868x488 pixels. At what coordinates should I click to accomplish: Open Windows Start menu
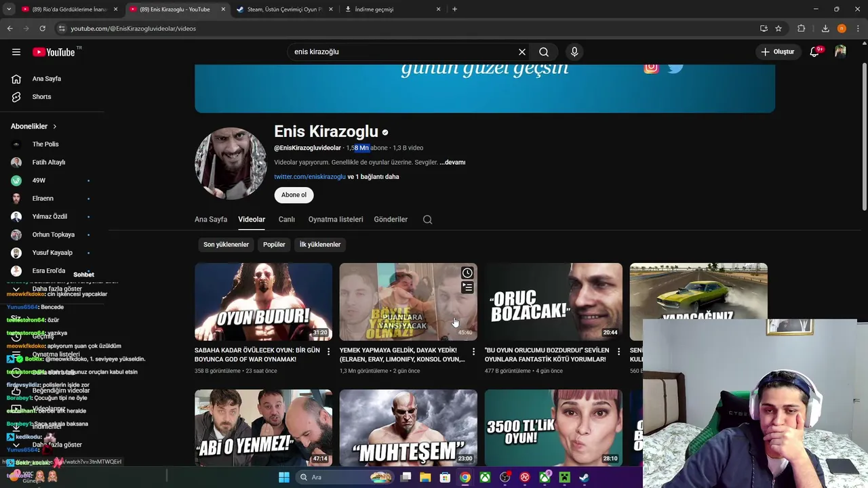[284, 477]
